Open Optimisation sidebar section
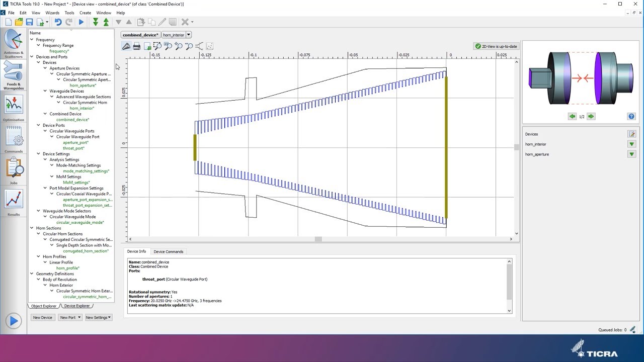The width and height of the screenshot is (644, 362). pyautogui.click(x=14, y=108)
